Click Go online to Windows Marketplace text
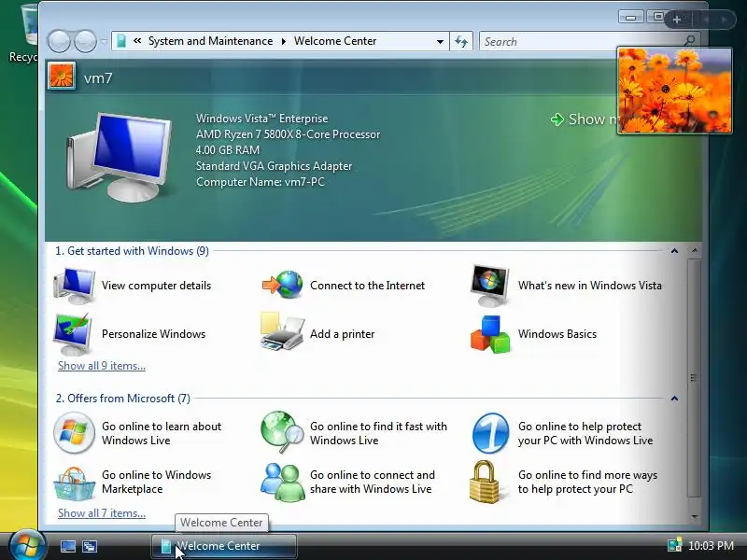Screen dimensions: 747x560 point(156,482)
